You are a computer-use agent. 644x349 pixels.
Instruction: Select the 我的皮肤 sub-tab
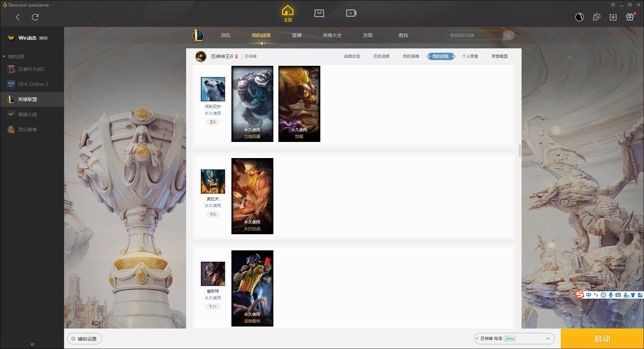click(440, 56)
